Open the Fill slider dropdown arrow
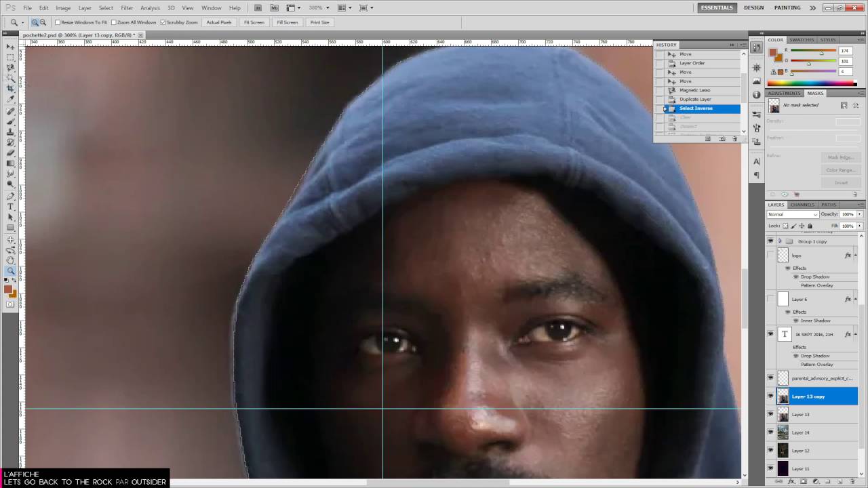868x488 pixels. [860, 226]
